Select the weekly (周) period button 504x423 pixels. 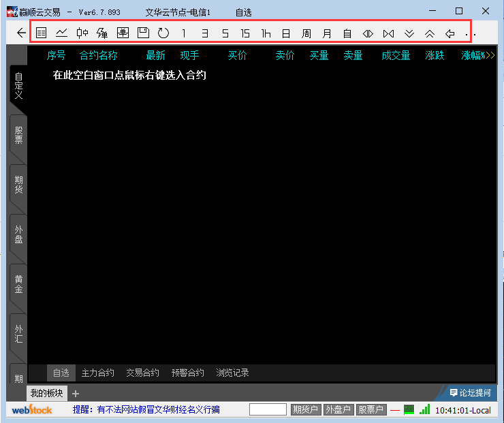click(x=306, y=33)
